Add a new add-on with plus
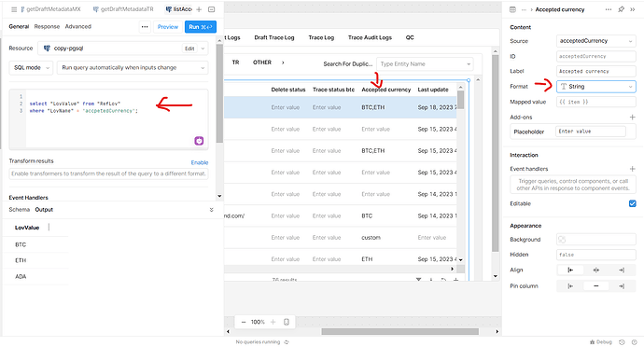The width and height of the screenshot is (644, 347). pyautogui.click(x=632, y=117)
